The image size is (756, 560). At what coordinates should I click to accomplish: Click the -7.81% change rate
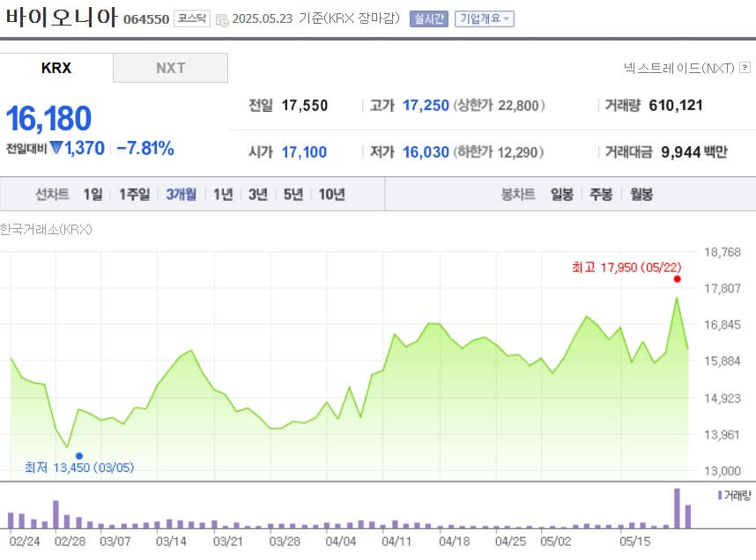click(145, 148)
